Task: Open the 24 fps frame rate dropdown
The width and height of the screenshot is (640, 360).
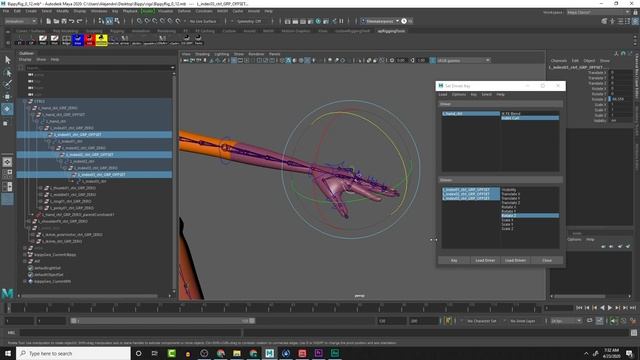Action: [x=566, y=321]
